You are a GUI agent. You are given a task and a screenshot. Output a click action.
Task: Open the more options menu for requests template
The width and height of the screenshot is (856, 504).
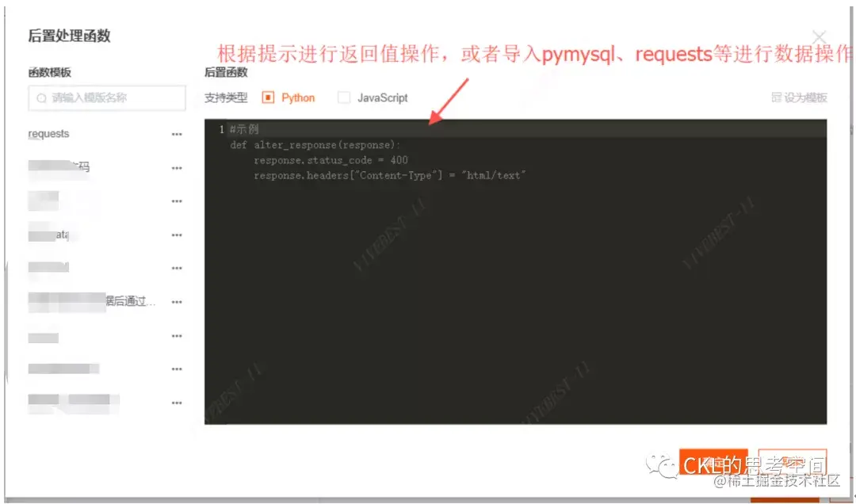click(176, 135)
